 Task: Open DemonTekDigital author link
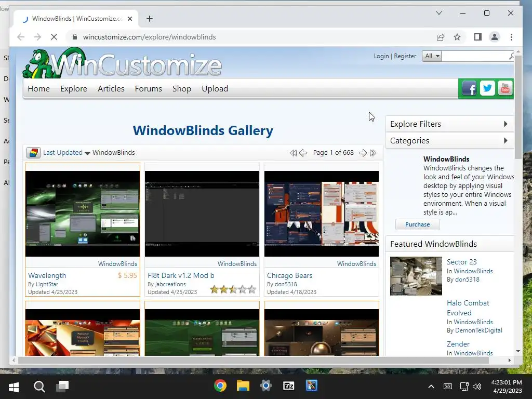[x=478, y=330]
